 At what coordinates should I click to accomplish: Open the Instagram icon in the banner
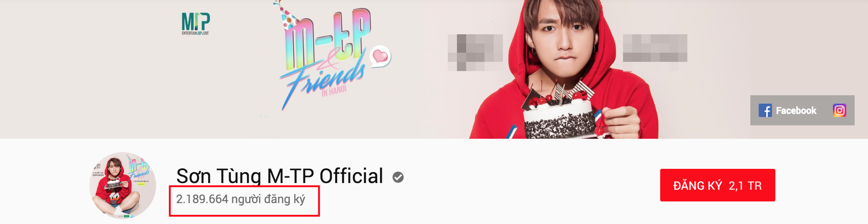point(839,110)
